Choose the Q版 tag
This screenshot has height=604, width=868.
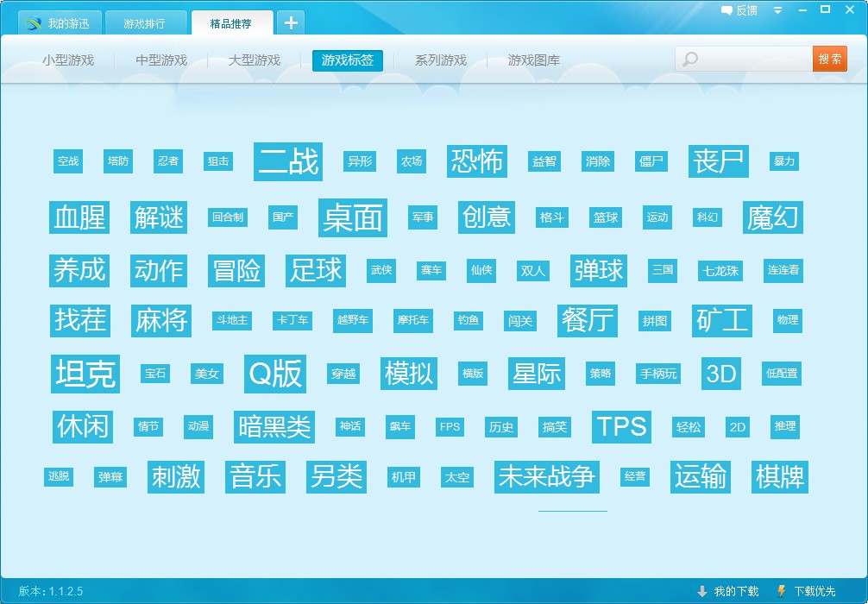(x=275, y=374)
